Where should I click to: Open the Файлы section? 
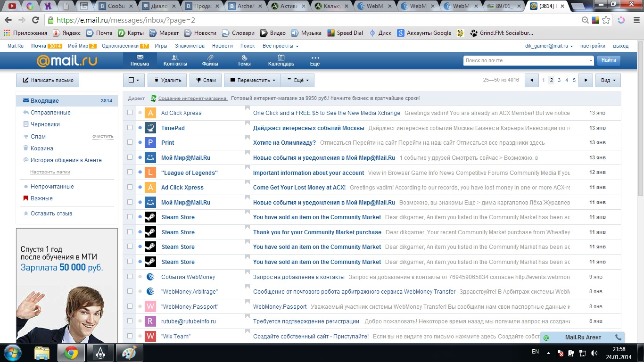click(210, 60)
